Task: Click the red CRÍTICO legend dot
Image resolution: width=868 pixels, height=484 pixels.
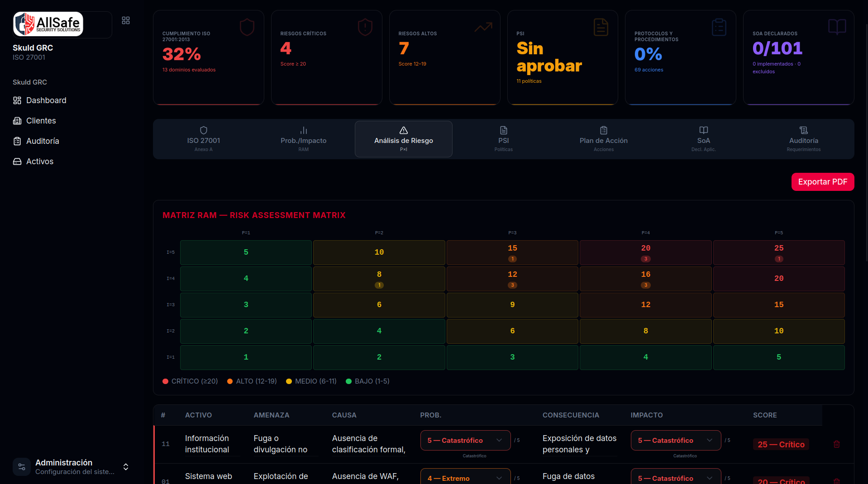Action: pyautogui.click(x=166, y=381)
